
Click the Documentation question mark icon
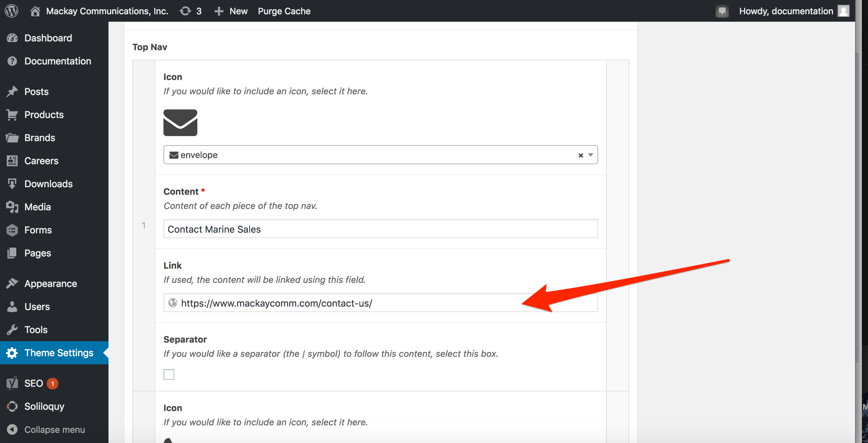point(12,61)
